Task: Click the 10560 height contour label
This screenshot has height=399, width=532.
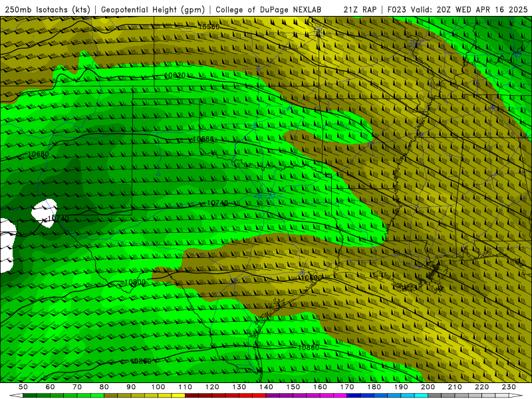Action: [209, 27]
